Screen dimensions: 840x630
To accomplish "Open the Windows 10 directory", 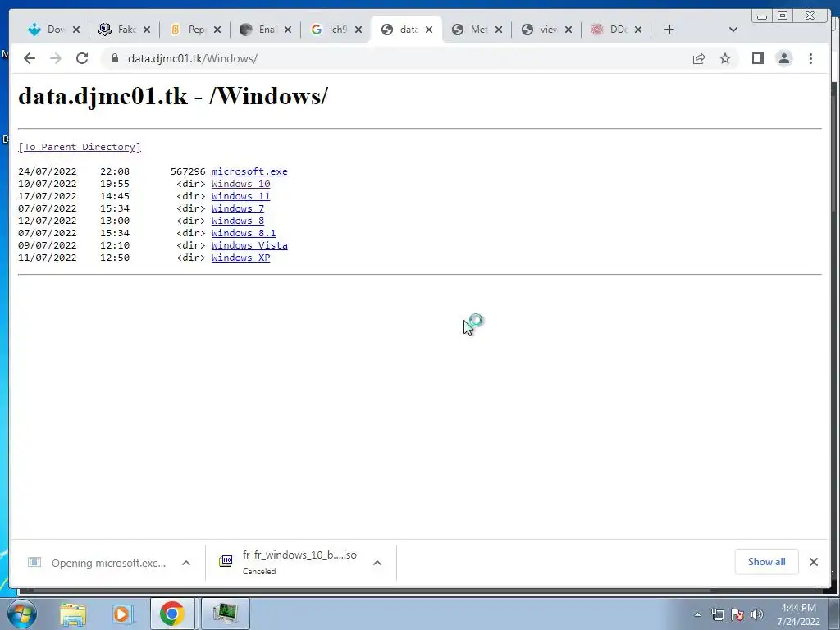I will [x=240, y=184].
